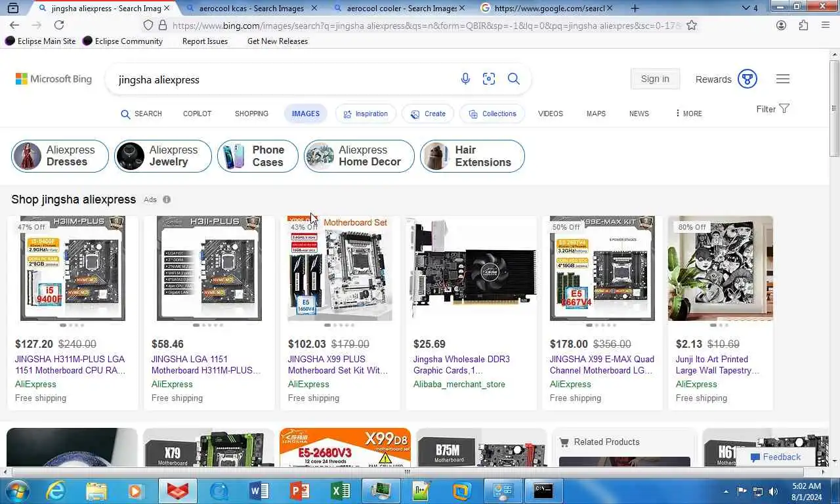Open the command prompt taskbar icon
The width and height of the screenshot is (840, 504).
pyautogui.click(x=543, y=491)
